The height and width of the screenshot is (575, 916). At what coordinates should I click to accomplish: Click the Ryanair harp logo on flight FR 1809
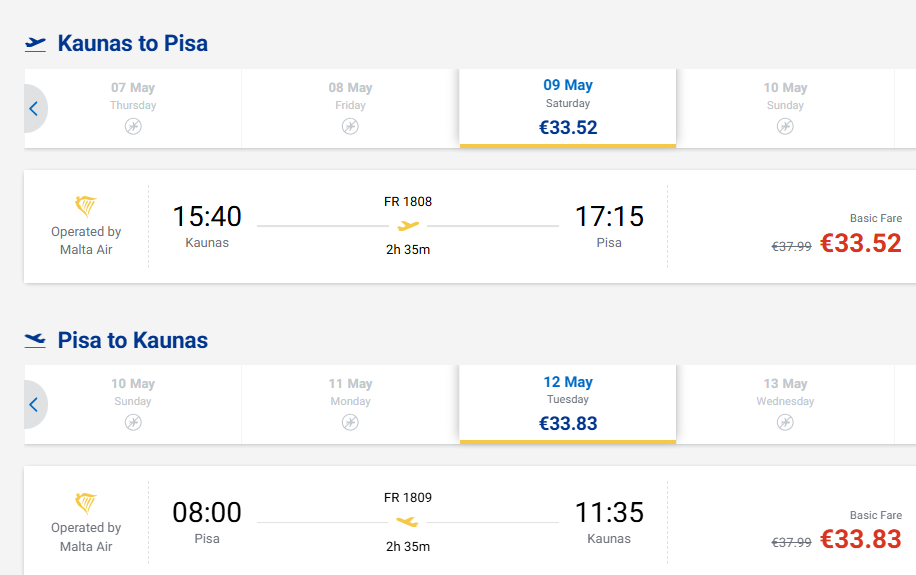pos(86,502)
